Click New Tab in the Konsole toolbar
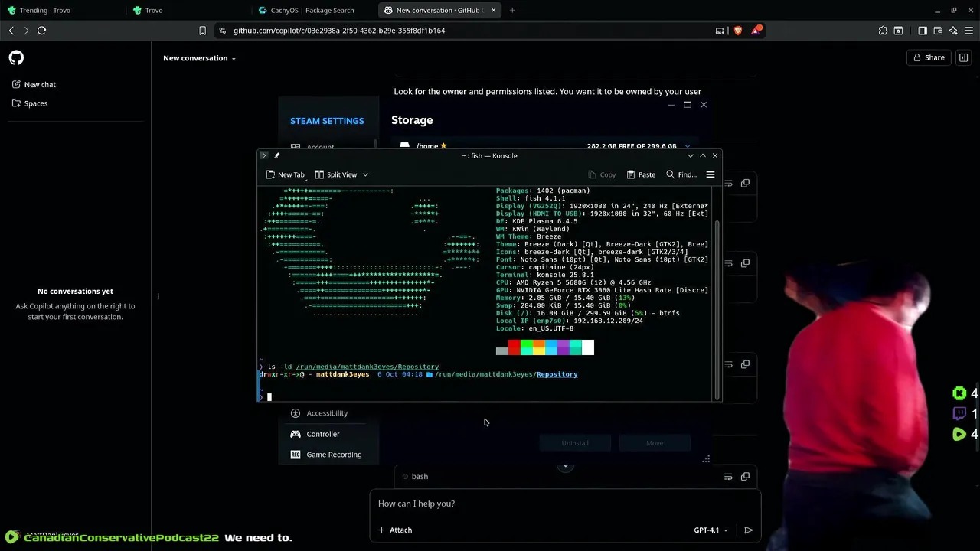The image size is (980, 551). [285, 174]
